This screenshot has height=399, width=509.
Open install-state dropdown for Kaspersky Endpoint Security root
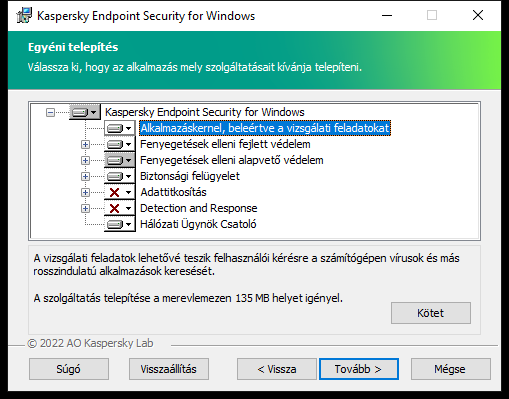tap(85, 112)
